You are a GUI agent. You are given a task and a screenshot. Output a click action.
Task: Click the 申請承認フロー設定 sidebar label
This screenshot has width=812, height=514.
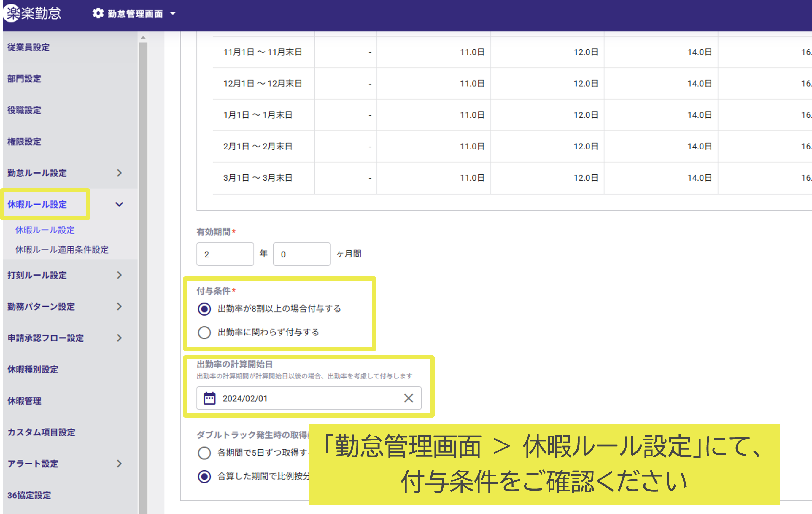point(45,338)
